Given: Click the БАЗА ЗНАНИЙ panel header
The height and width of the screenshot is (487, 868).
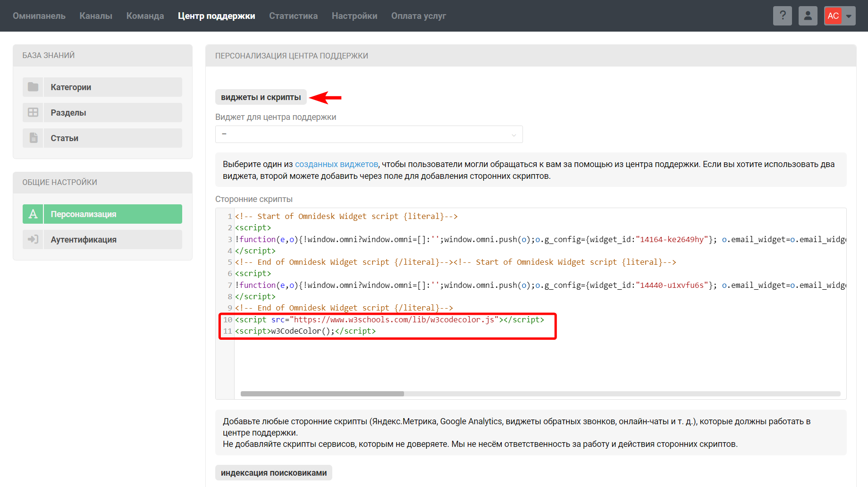Looking at the screenshot, I should click(102, 55).
